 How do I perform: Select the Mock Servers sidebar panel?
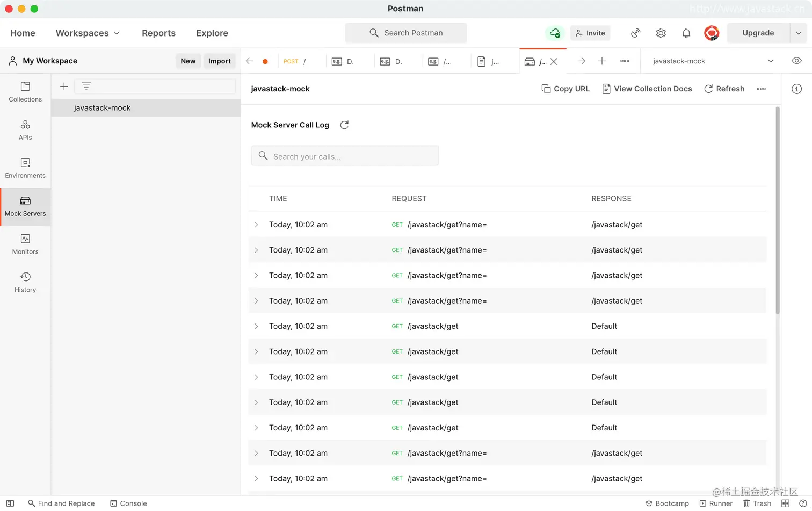[x=25, y=206]
